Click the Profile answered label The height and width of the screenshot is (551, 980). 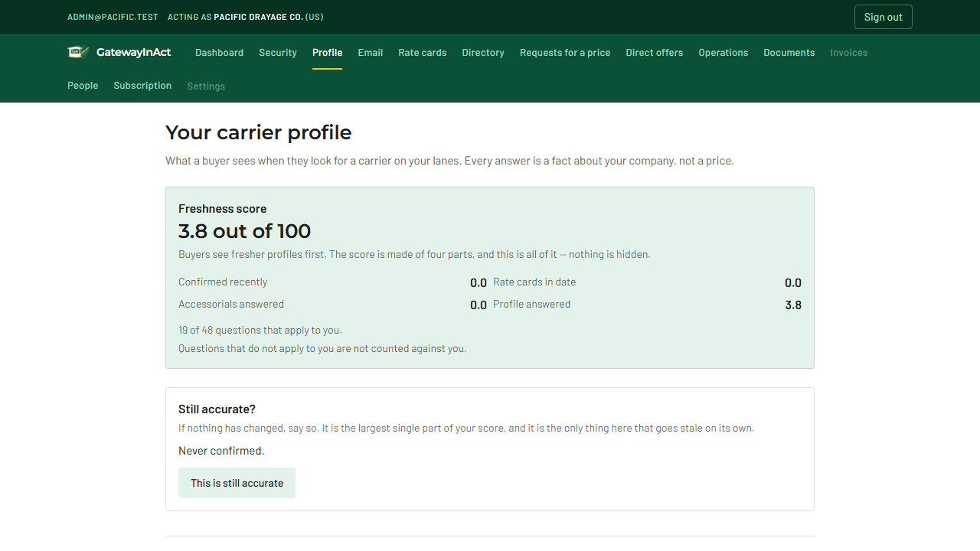[532, 305]
